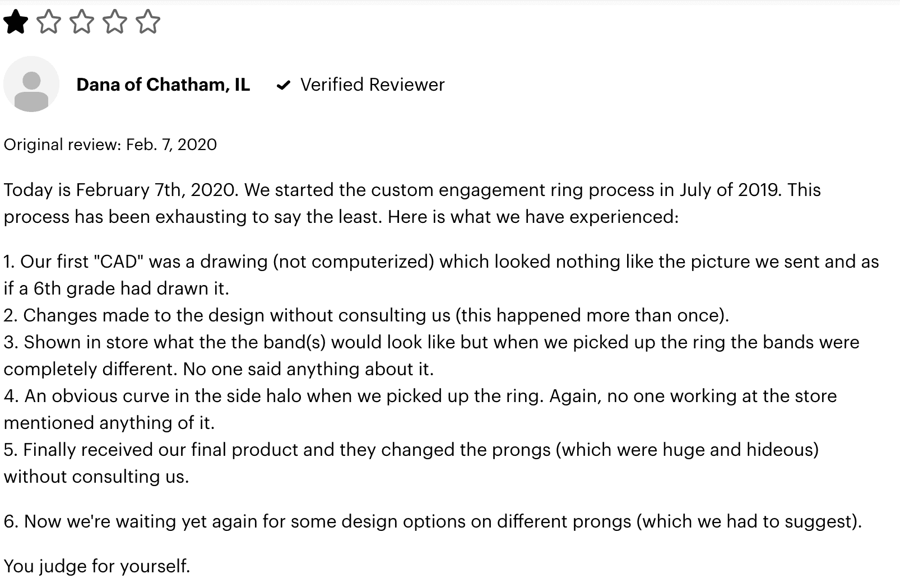Image resolution: width=900 pixels, height=588 pixels.
Task: Click the Original review date line
Action: tap(110, 144)
